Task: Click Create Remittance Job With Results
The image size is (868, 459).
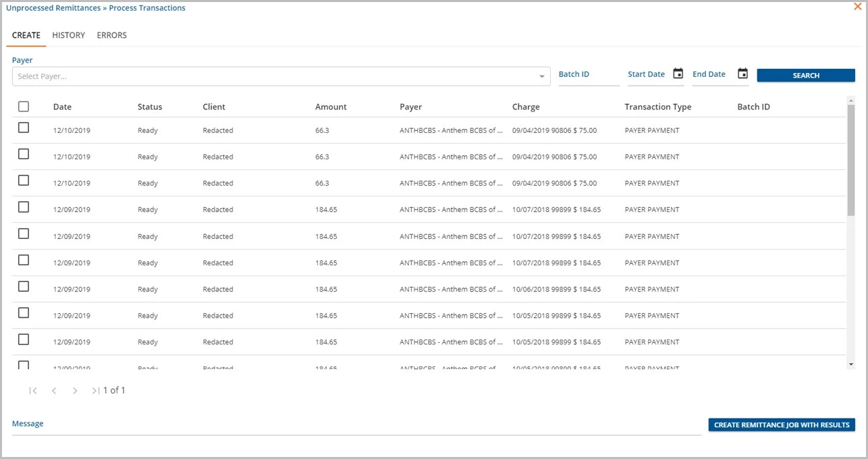Action: tap(782, 425)
